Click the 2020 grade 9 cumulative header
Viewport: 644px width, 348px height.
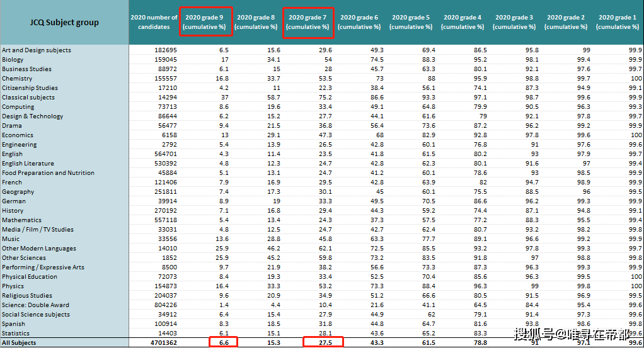[x=204, y=22]
